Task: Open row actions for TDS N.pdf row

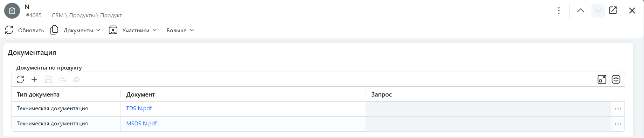Action: pyautogui.click(x=618, y=109)
